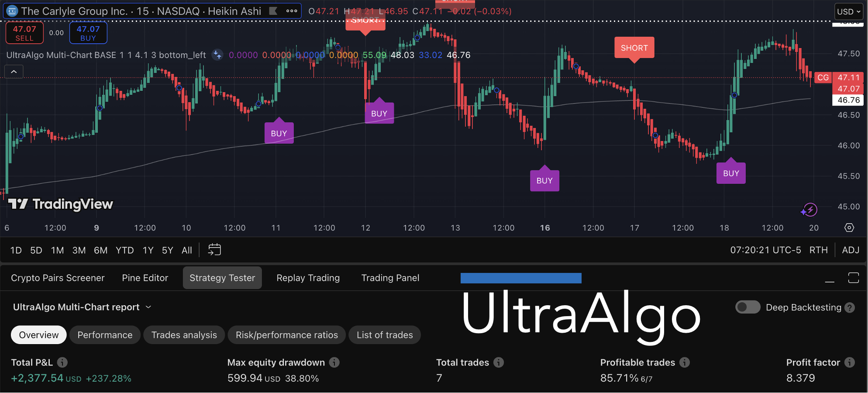Select the UltraAlgo Multi-Chart BASE indicator legend
868x393 pixels.
(106, 55)
